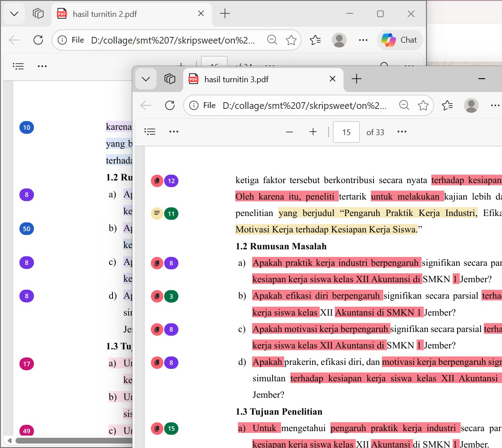The height and width of the screenshot is (448, 502).
Task: Click pink source badge 17 in hasil turnitin 2
Action: tap(27, 364)
